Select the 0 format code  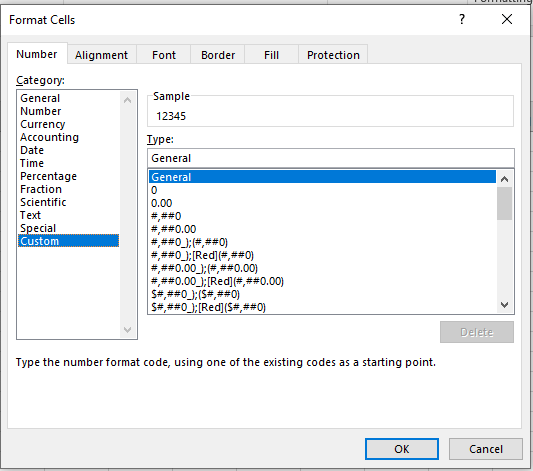pos(322,190)
